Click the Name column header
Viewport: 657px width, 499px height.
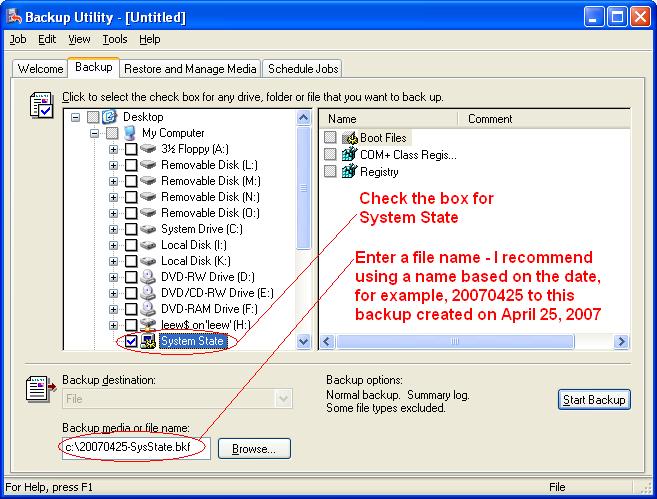[388, 119]
